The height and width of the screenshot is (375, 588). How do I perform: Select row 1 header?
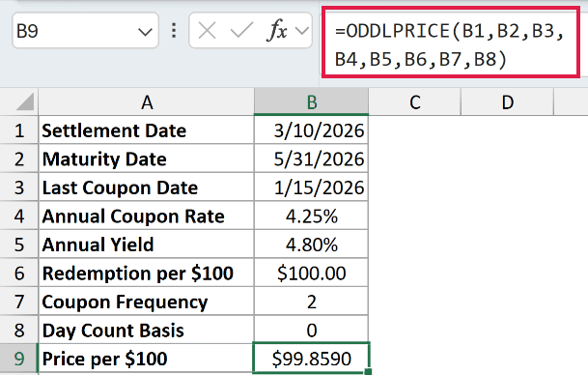point(19,130)
